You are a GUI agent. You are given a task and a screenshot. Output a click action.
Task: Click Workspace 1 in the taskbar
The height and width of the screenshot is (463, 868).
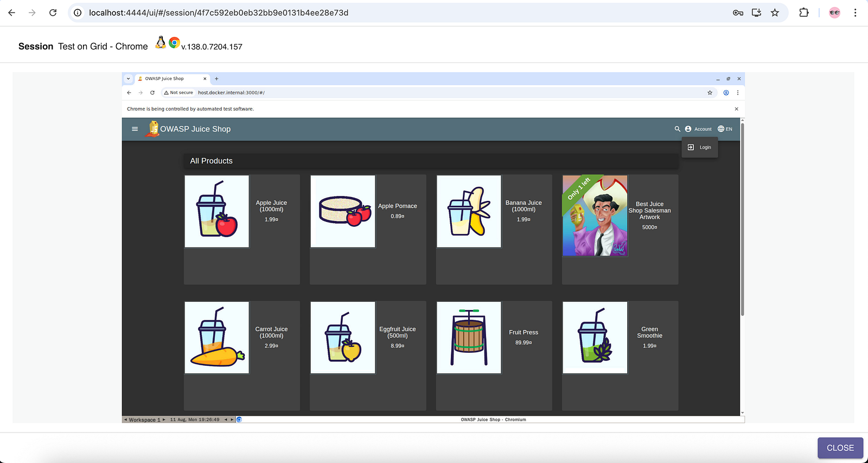144,420
